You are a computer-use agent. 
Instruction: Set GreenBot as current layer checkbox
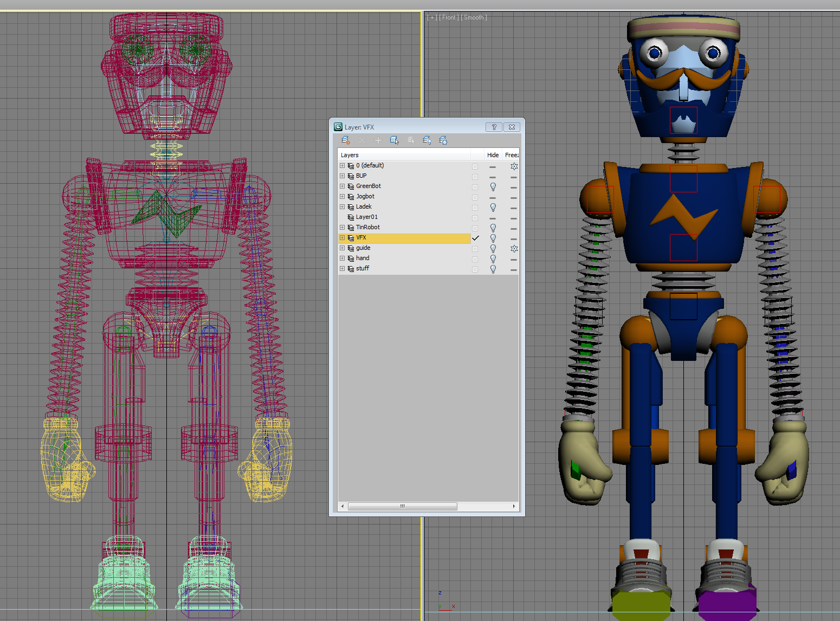click(475, 187)
